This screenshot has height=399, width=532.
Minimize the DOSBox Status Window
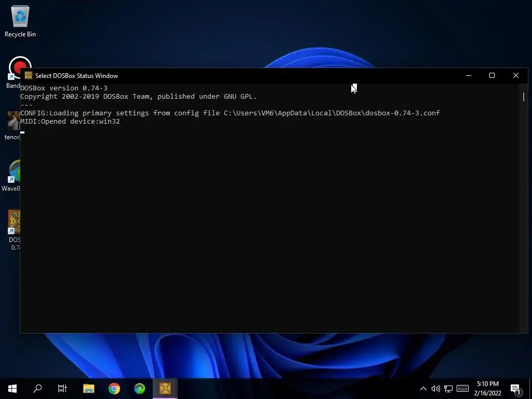(x=469, y=75)
